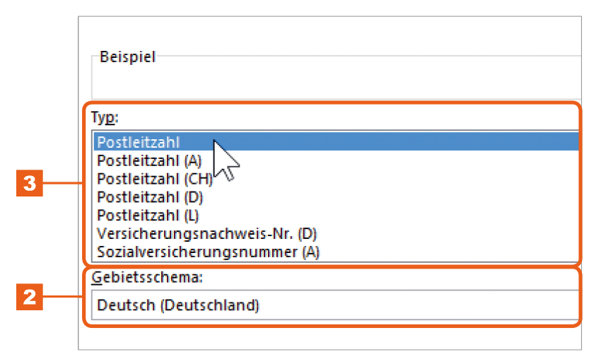Select the highlighted Postleitzahl entry
601x364 pixels.
click(336, 142)
